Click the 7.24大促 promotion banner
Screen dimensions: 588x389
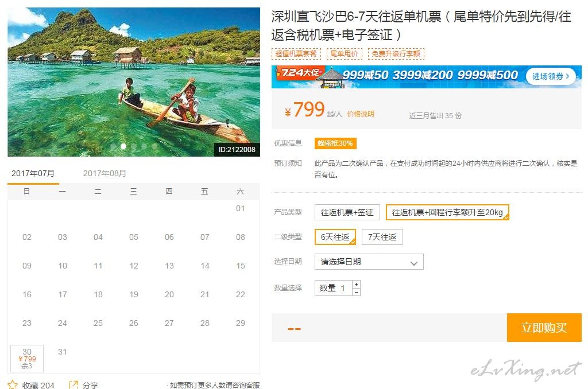tap(427, 77)
